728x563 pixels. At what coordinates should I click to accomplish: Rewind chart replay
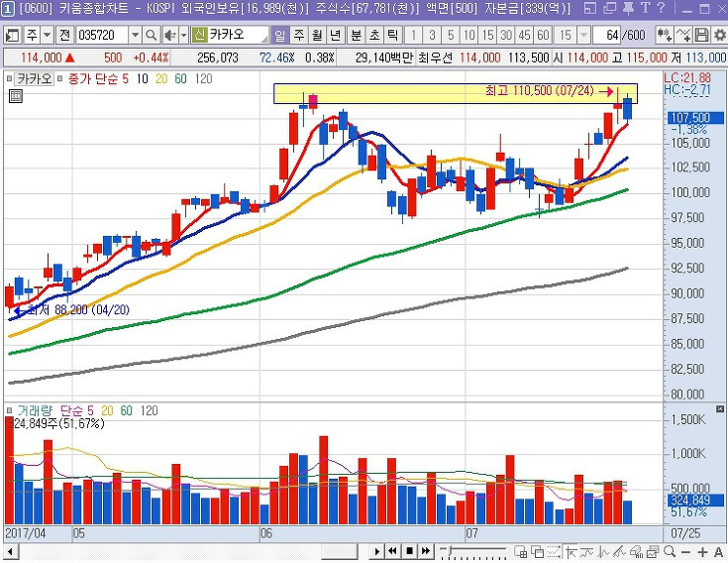point(393,552)
